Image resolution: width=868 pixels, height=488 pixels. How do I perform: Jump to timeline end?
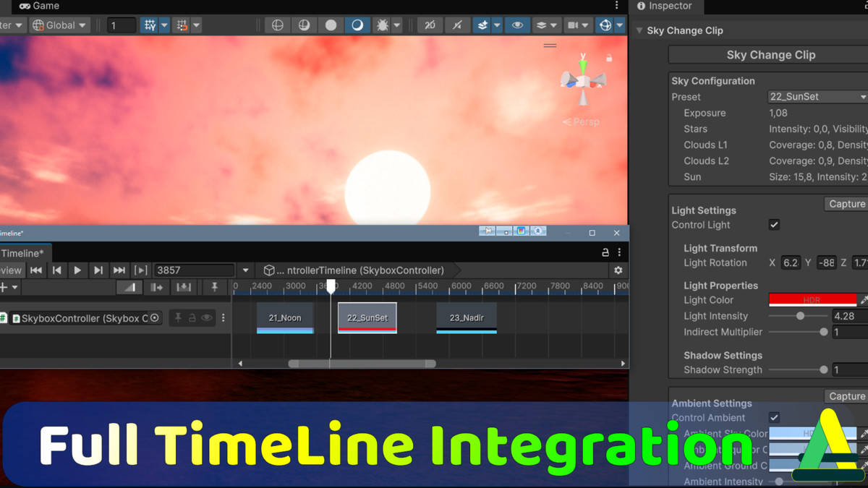(119, 270)
